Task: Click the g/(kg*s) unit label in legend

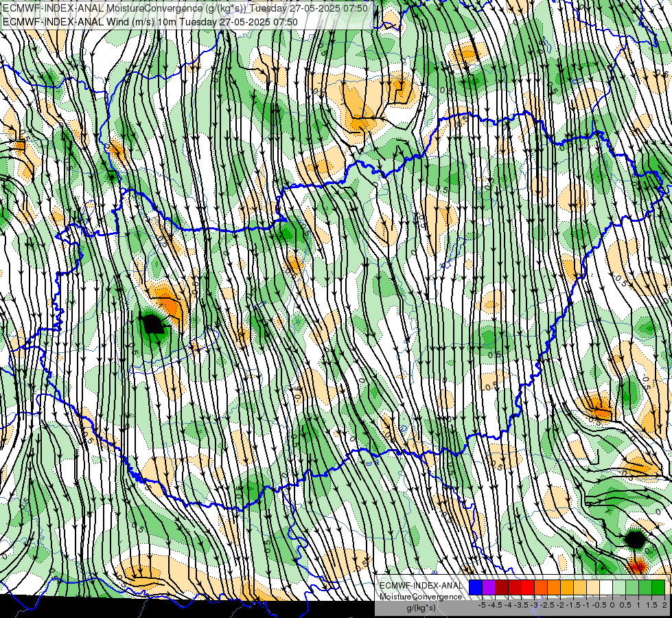Action: coord(421,608)
